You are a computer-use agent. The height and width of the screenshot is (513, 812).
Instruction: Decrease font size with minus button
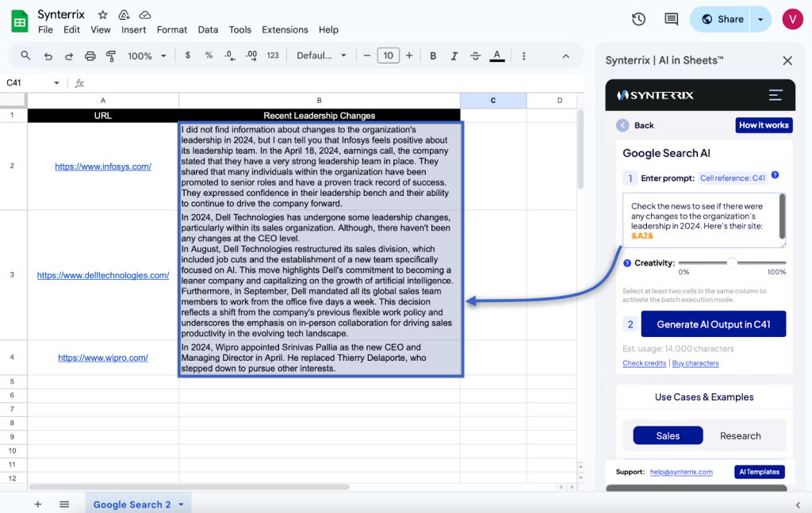[366, 56]
